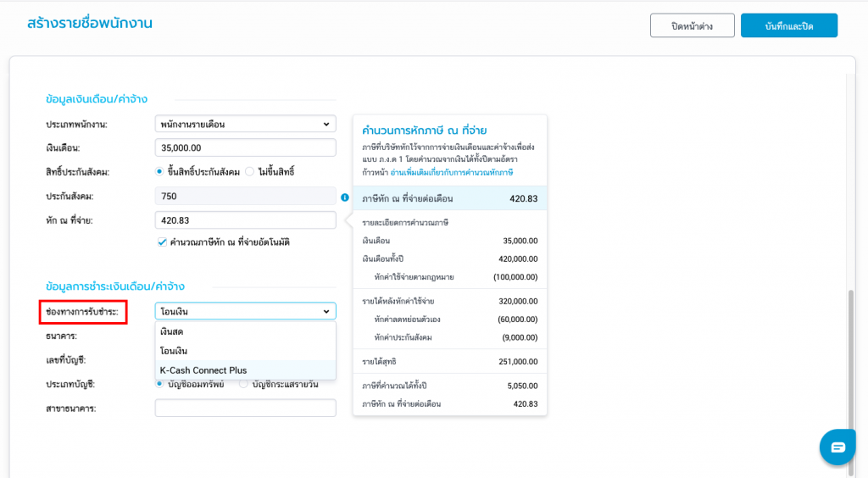The width and height of the screenshot is (868, 478).
Task: Select the ขึ้นสิทธิ์ประกันสังคม radio button
Action: point(160,172)
